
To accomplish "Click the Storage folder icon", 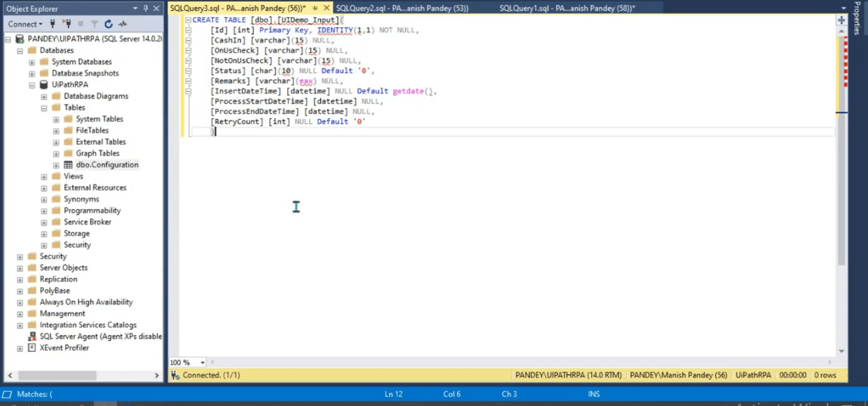I will tap(56, 233).
